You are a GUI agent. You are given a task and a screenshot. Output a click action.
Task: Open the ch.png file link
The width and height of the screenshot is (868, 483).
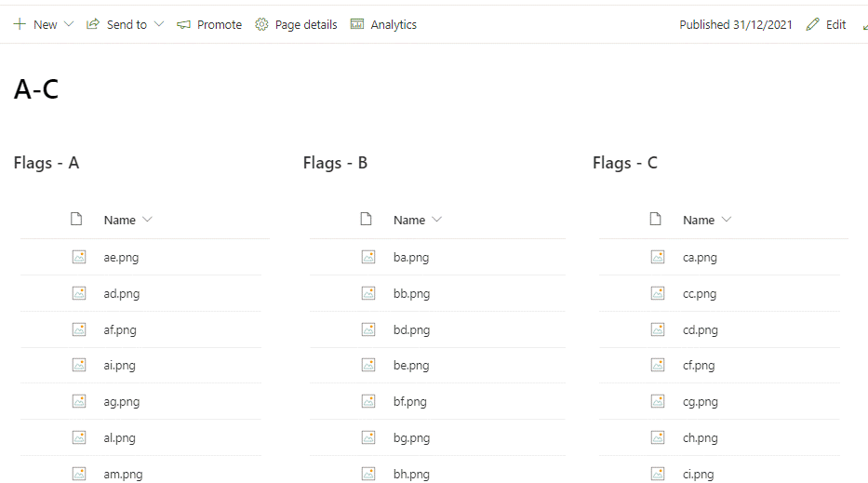[x=701, y=438]
